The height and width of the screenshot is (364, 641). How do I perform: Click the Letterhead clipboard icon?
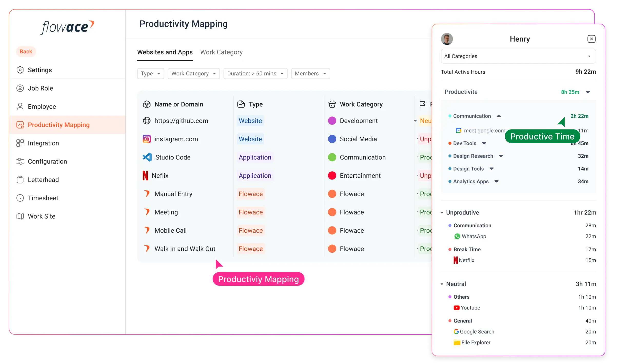tap(20, 180)
